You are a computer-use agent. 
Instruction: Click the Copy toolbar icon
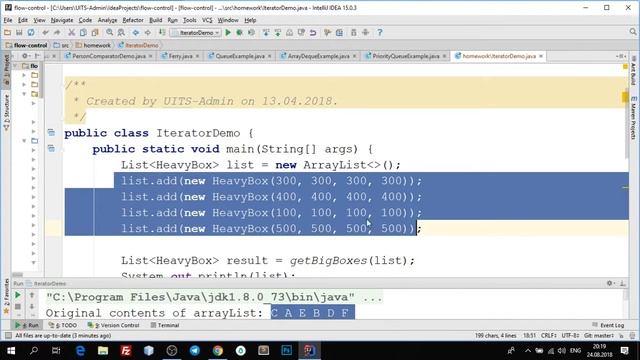coord(83,33)
